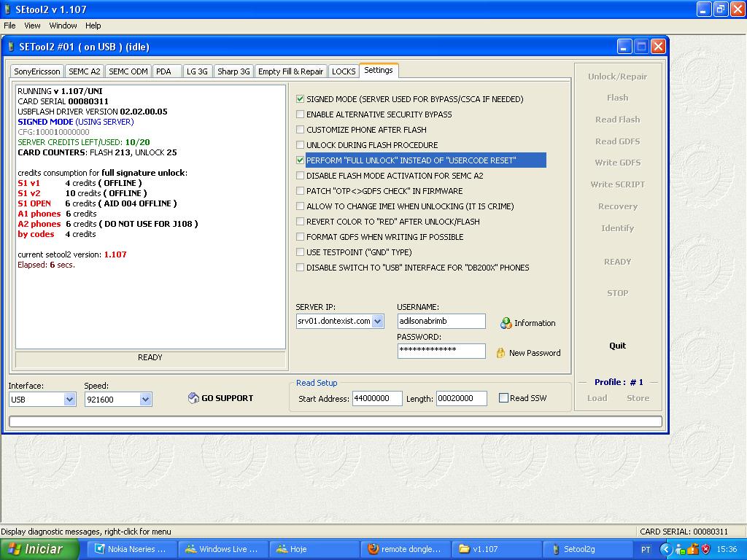Click the New Password lock icon
747x560 pixels.
point(500,353)
